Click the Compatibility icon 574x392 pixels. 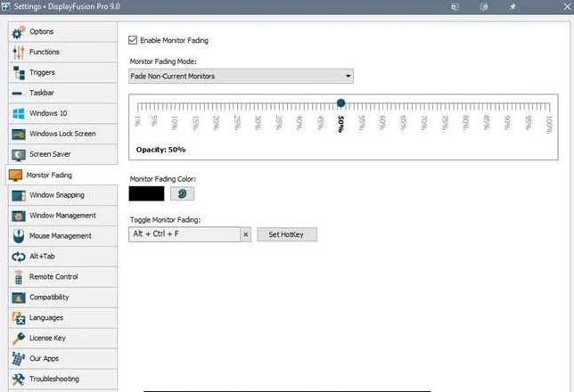pos(19,298)
